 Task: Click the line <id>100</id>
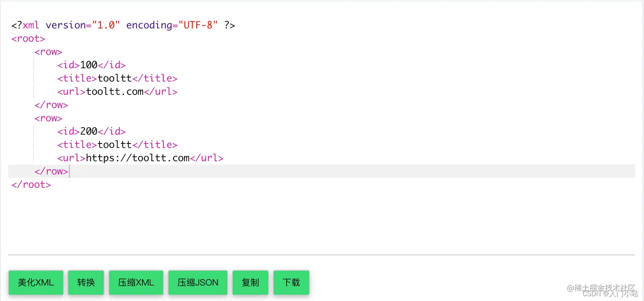point(92,65)
